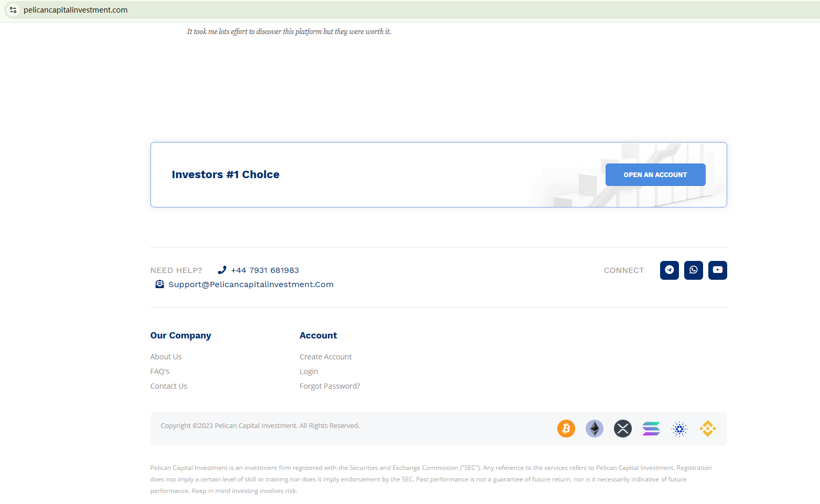Open the About Us link
The image size is (820, 504).
[x=166, y=357]
